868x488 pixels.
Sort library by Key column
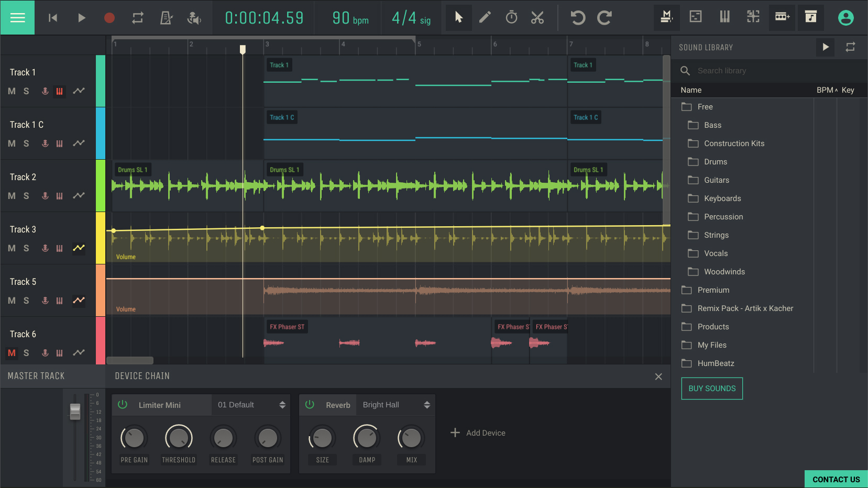click(x=848, y=90)
